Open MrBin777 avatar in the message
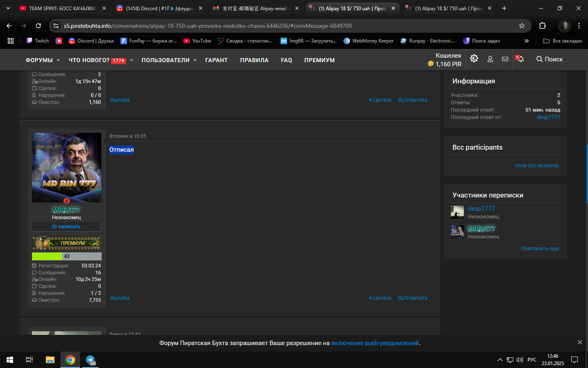 coord(67,167)
